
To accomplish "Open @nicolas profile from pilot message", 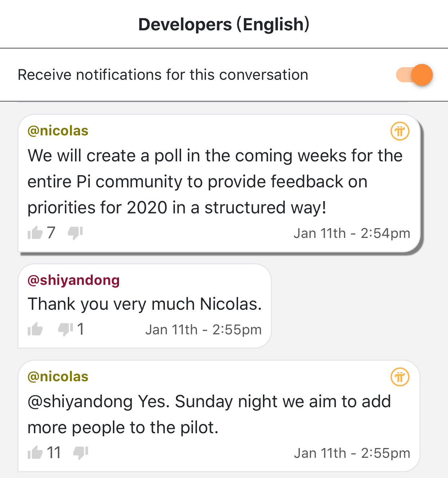I will pyautogui.click(x=58, y=377).
